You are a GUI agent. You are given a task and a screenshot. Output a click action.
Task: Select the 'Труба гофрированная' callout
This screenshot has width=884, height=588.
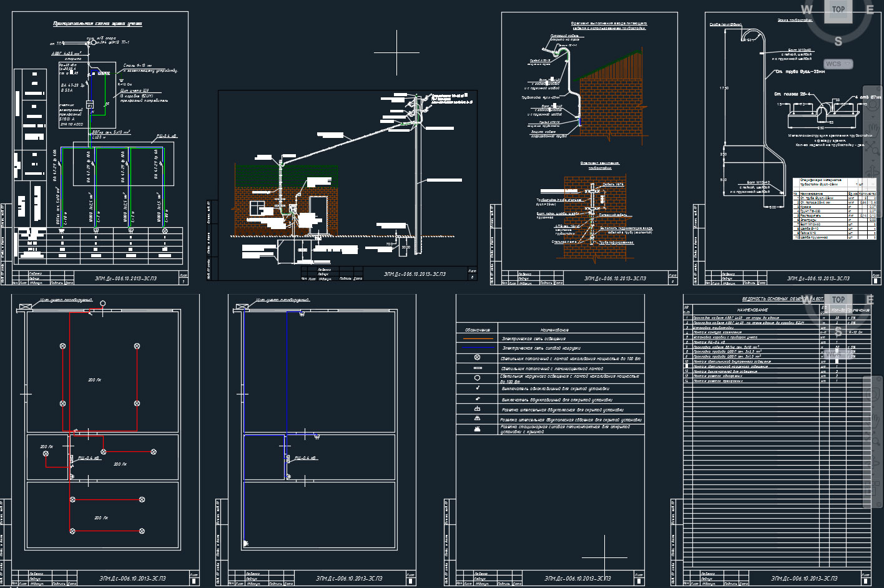coord(616,242)
